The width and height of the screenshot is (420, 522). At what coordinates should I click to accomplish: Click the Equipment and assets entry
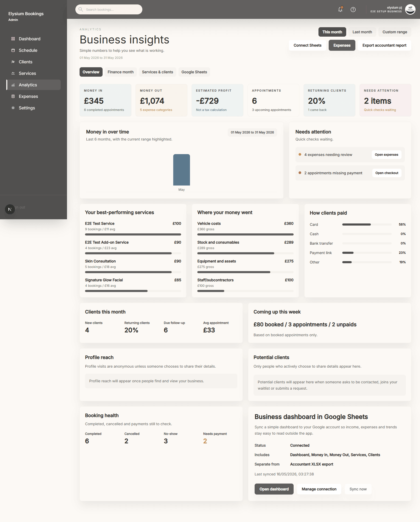pos(245,266)
